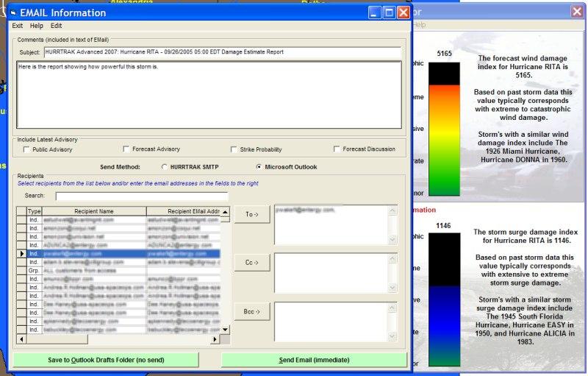Click Save to Outlook Drafts Folder button
This screenshot has width=588, height=376.
pos(106,360)
